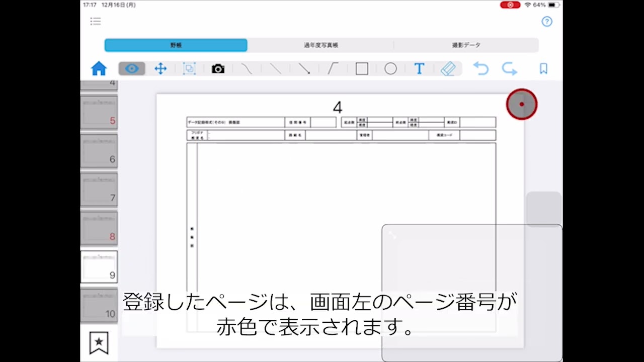Tap the red screen recording indicator
Viewport: 644px width, 362px height.
click(x=510, y=5)
